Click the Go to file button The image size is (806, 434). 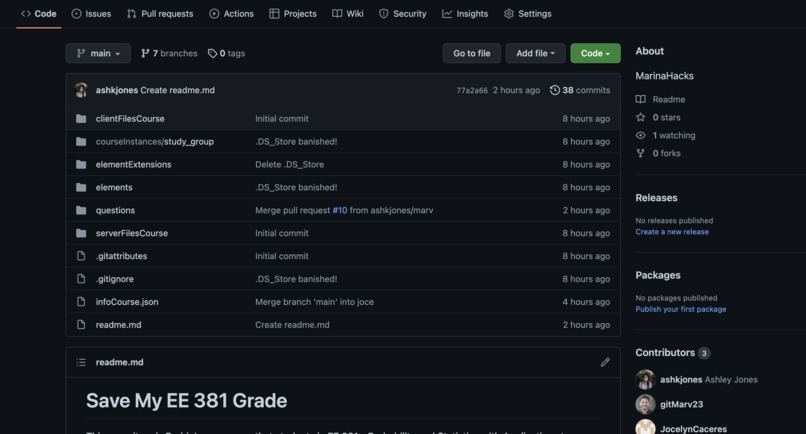tap(471, 53)
